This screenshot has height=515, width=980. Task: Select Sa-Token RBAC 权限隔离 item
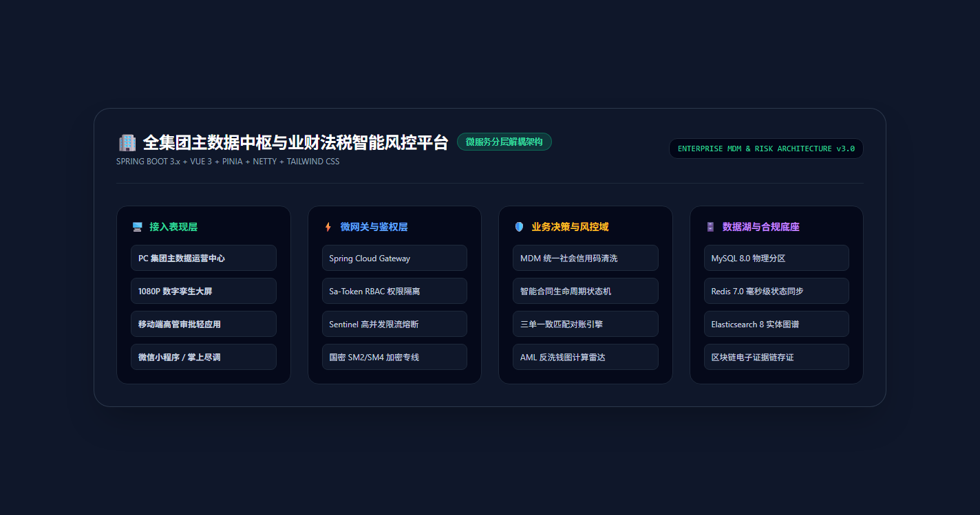pyautogui.click(x=394, y=291)
